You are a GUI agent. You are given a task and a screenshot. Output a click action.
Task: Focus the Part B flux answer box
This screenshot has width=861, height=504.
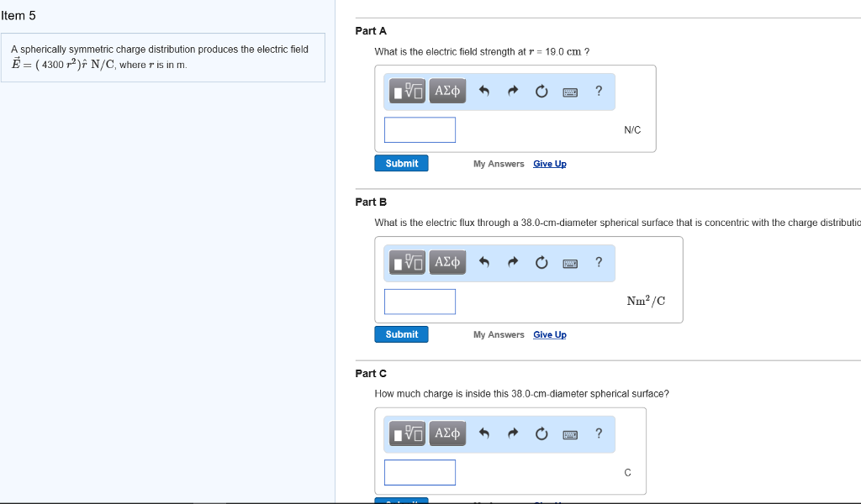[420, 302]
